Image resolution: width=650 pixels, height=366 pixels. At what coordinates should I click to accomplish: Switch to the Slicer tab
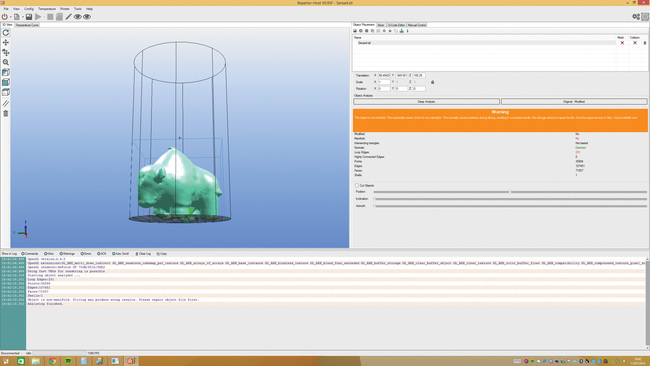pos(381,25)
